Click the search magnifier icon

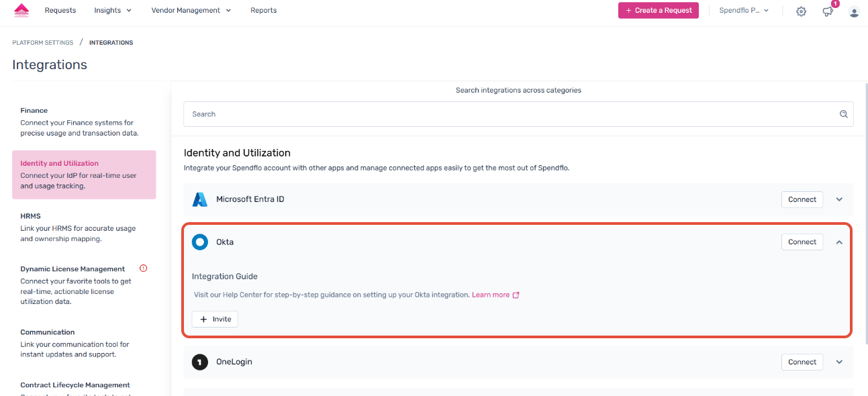click(x=844, y=114)
